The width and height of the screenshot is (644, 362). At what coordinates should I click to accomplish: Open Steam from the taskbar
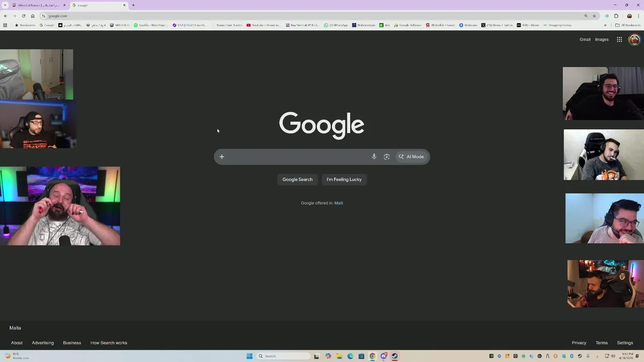pos(394,356)
